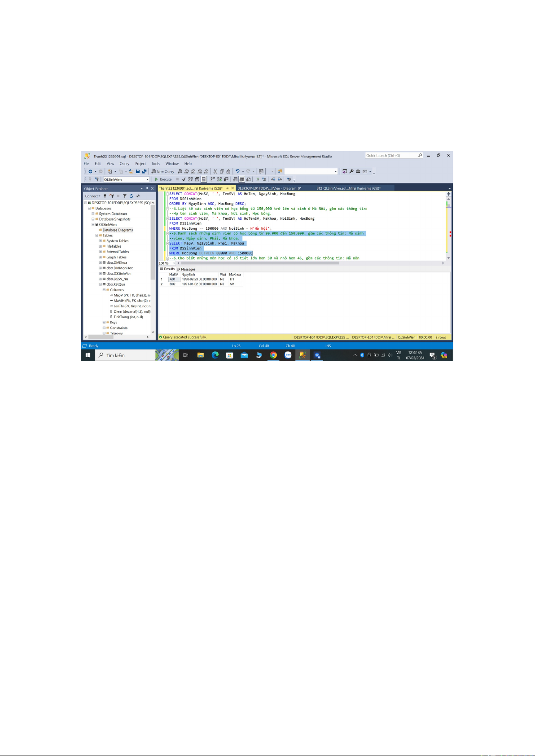Click the Activity Monitor icon in Object Explorer
Screen dimensions: 535x756
[138, 196]
